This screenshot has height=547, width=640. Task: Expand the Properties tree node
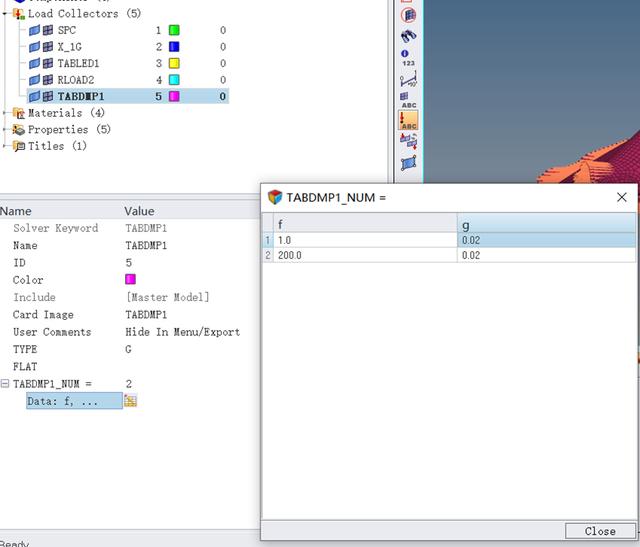pos(4,129)
